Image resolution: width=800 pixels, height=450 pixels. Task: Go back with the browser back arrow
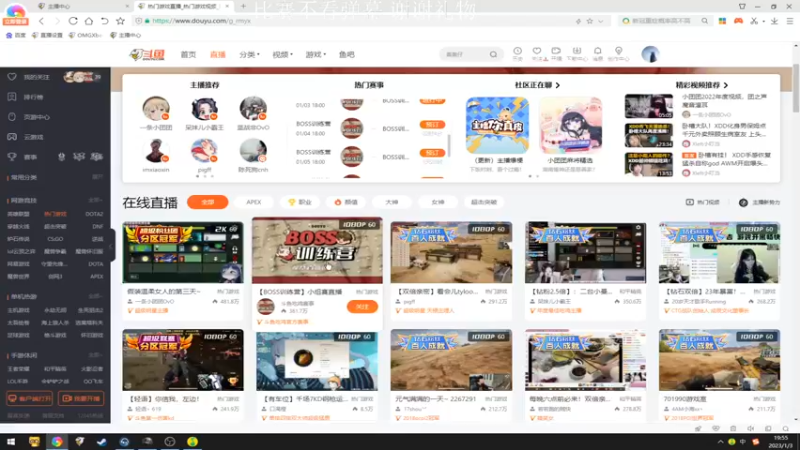pyautogui.click(x=41, y=21)
